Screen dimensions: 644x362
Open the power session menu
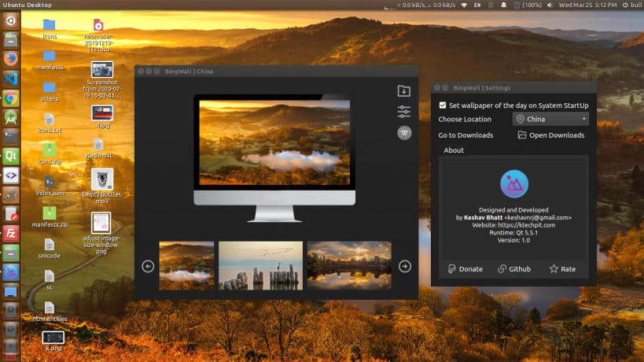(631, 5)
